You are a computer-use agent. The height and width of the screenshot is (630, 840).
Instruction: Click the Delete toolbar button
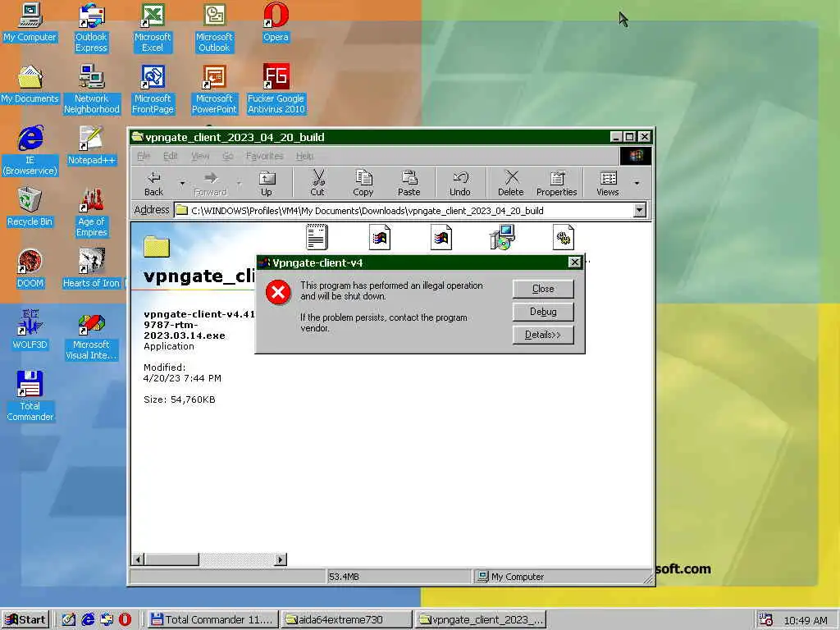click(x=511, y=183)
